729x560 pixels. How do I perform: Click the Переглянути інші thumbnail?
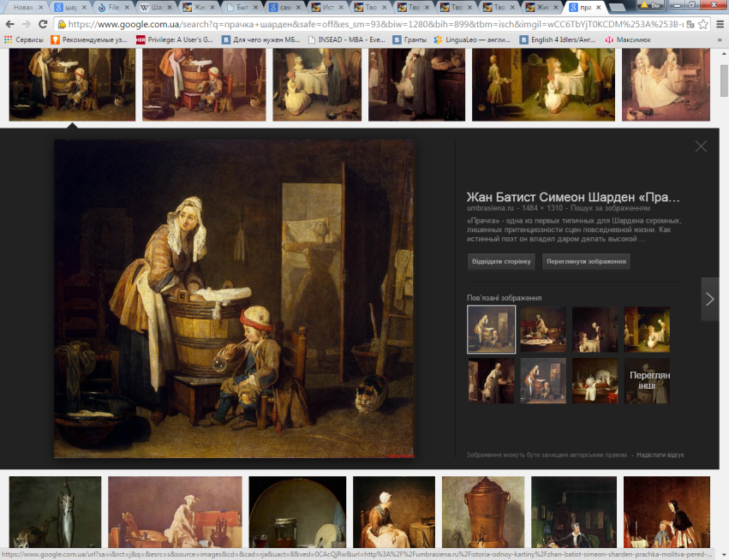pos(647,381)
